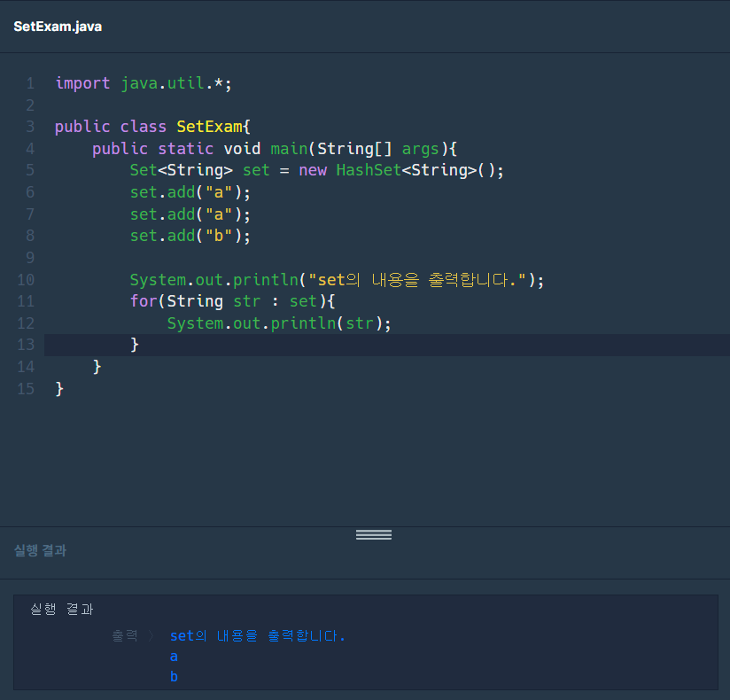Click line number 13 in gutter

26,345
